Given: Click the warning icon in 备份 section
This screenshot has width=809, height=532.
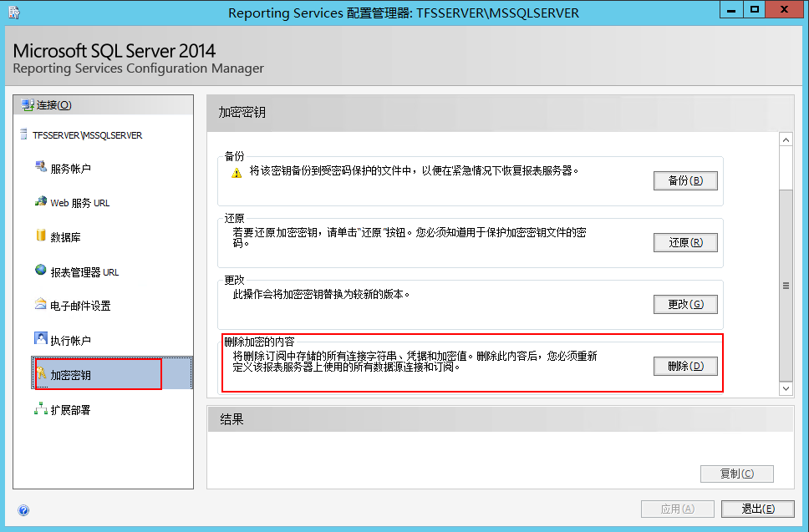Looking at the screenshot, I should [x=237, y=173].
